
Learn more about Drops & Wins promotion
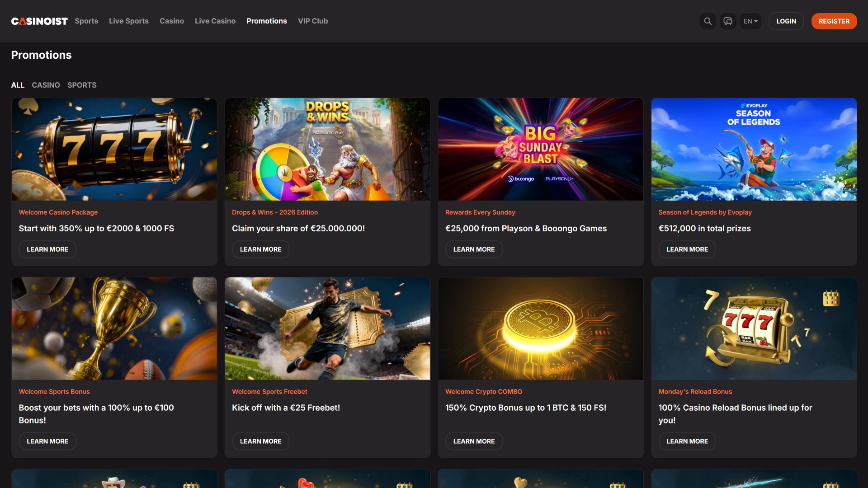point(261,249)
